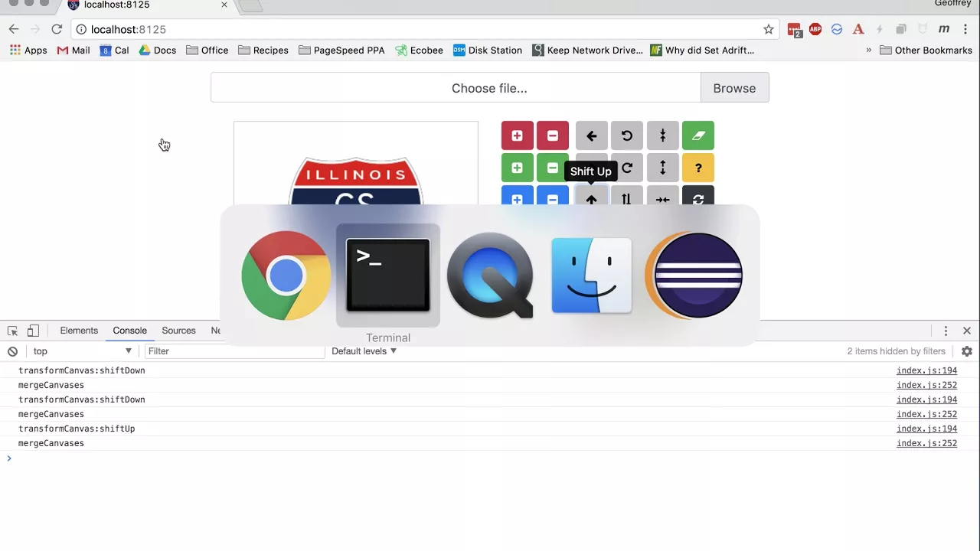Open the Apps bookmark
The image size is (980, 551).
(x=28, y=51)
